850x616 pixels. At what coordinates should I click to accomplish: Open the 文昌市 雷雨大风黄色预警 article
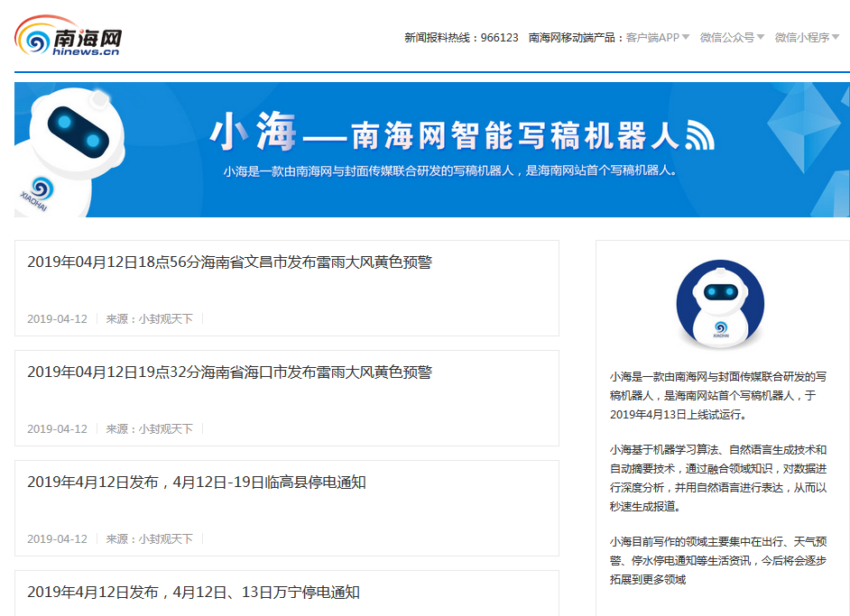click(230, 262)
